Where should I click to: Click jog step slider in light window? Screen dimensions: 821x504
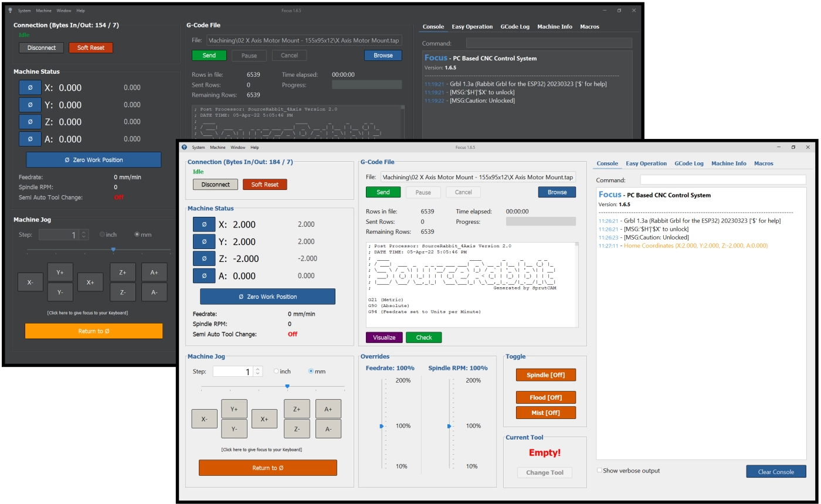point(287,386)
